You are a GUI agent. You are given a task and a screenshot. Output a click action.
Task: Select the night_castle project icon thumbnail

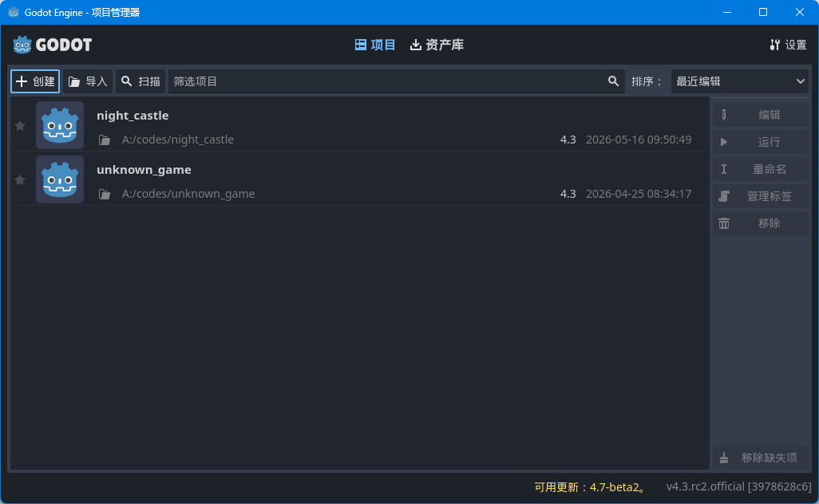[60, 125]
